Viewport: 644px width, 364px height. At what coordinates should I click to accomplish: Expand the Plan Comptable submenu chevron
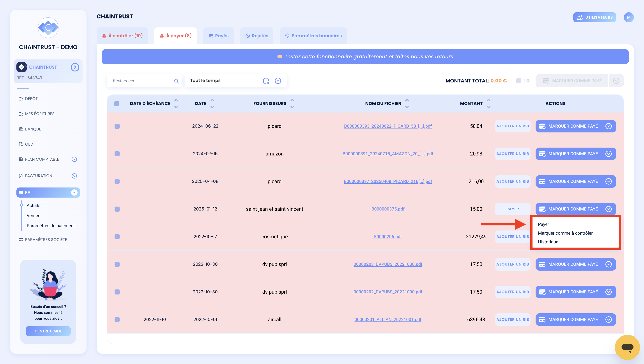point(74,159)
